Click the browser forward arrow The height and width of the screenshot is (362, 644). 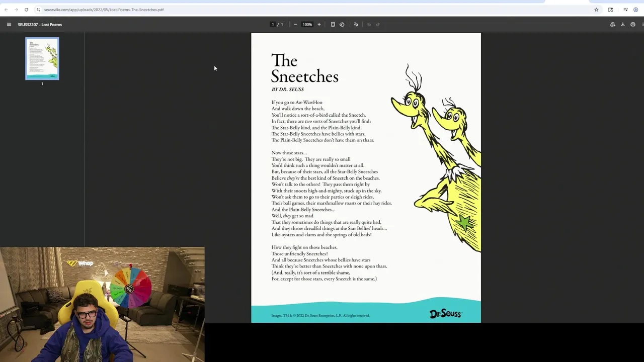[x=16, y=10]
